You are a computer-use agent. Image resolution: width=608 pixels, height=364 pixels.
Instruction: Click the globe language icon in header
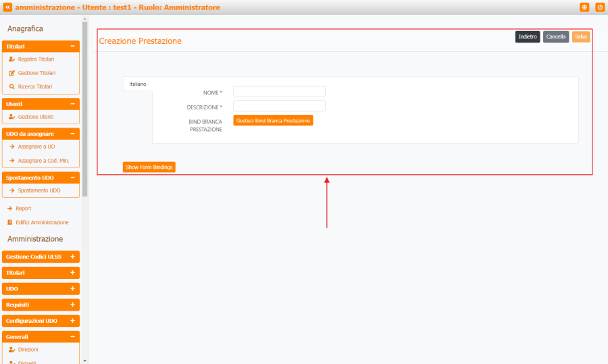pos(584,7)
